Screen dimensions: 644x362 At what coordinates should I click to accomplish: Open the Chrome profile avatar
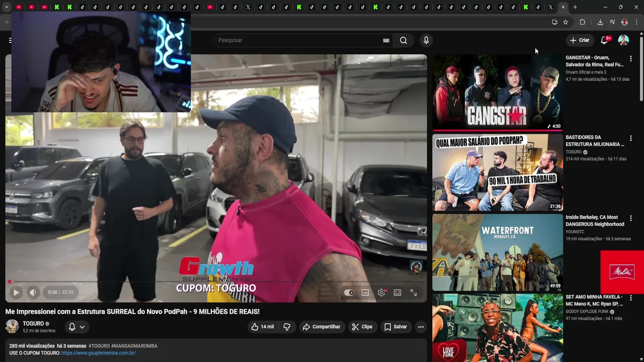(624, 22)
